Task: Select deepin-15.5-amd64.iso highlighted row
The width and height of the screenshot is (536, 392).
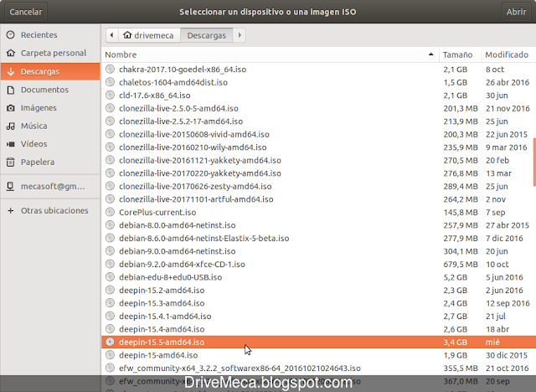Action: (318, 342)
